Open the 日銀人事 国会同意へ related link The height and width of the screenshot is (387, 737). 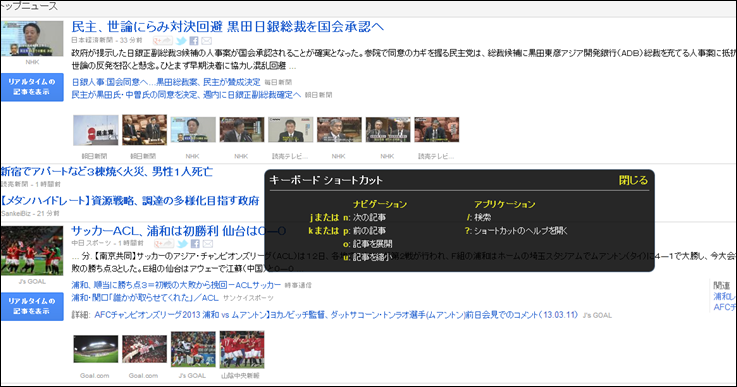tap(166, 82)
